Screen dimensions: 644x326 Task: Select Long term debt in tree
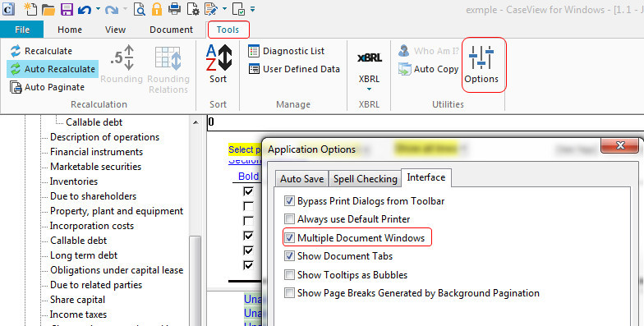point(84,255)
